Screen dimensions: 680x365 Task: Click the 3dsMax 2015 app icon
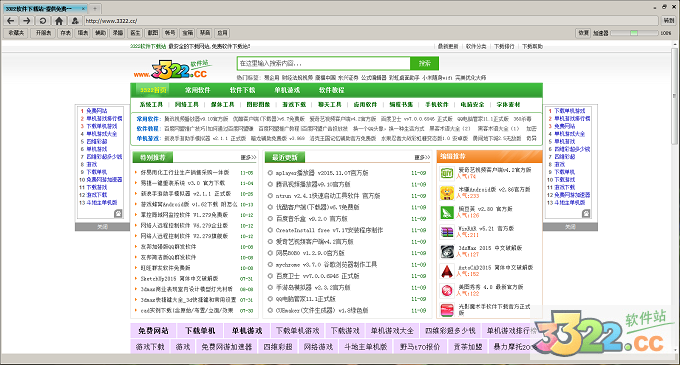(x=447, y=251)
